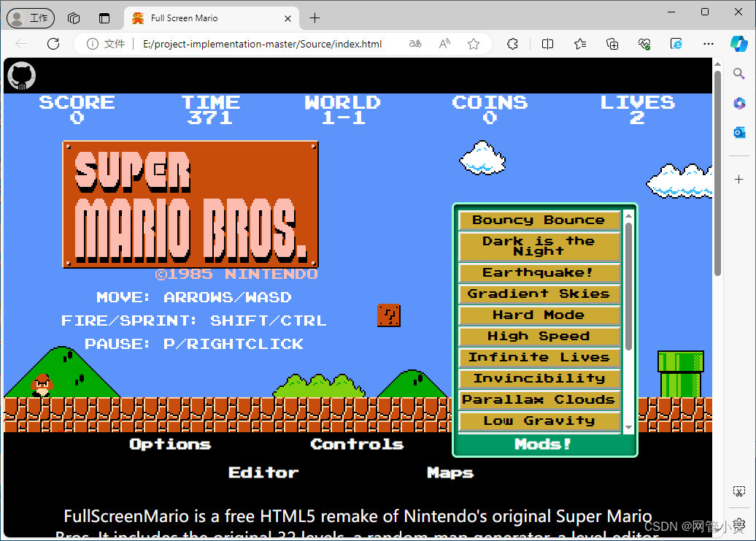Open a new browser tab
This screenshot has width=756, height=541.
(315, 18)
